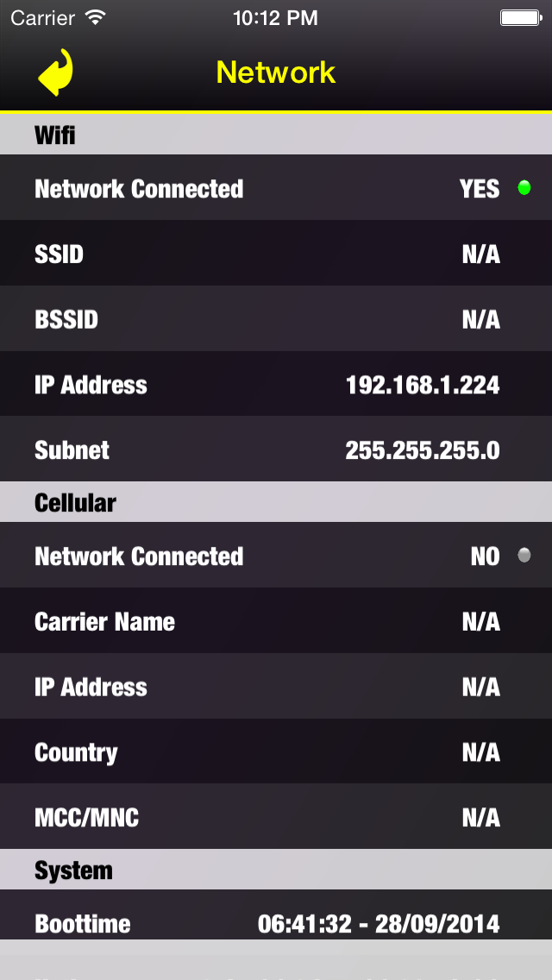
Task: Select the Boottime timestamp value
Action: click(x=380, y=922)
